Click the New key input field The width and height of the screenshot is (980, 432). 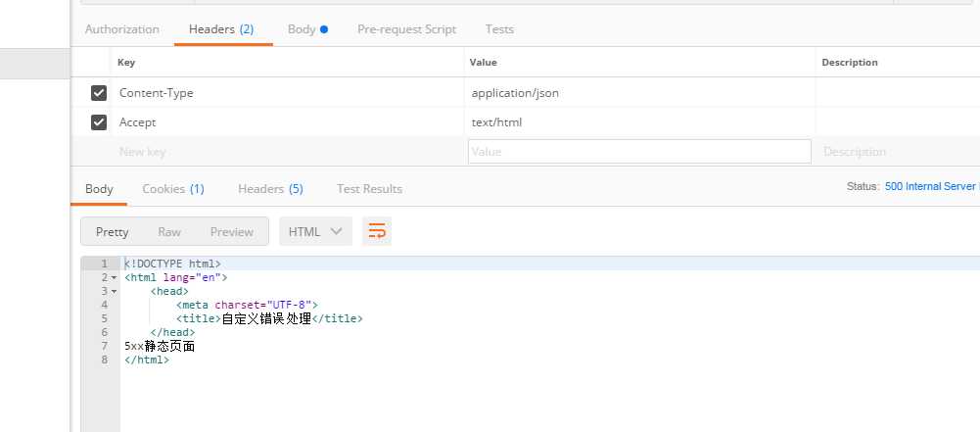tap(288, 152)
